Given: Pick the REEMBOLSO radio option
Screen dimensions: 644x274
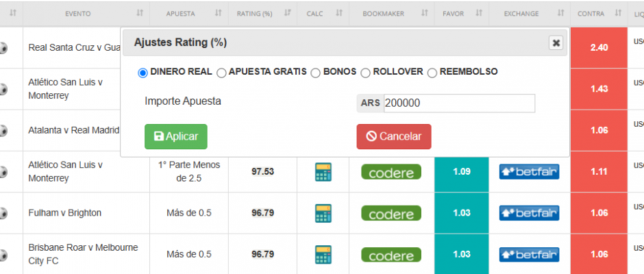Looking at the screenshot, I should [432, 72].
